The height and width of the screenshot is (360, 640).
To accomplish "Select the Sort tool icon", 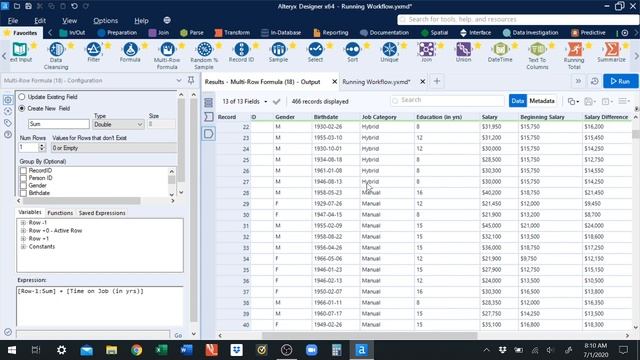I will pos(352,49).
